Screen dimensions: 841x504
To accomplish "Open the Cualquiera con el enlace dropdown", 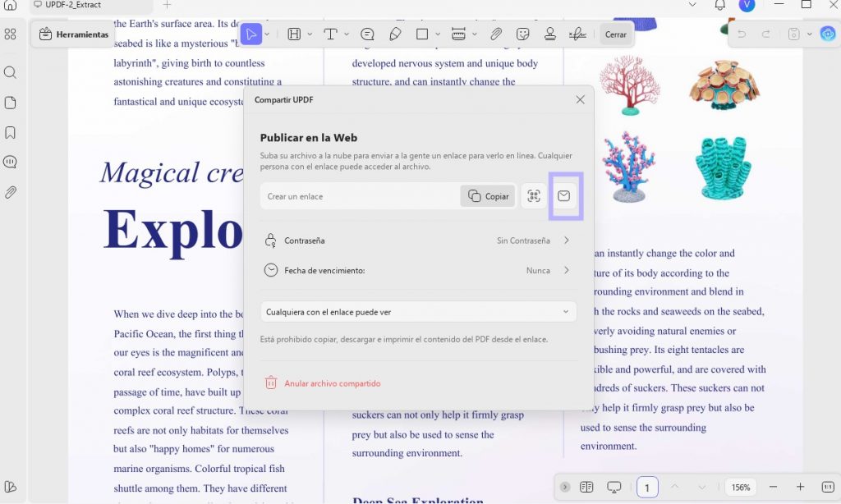I will point(418,312).
